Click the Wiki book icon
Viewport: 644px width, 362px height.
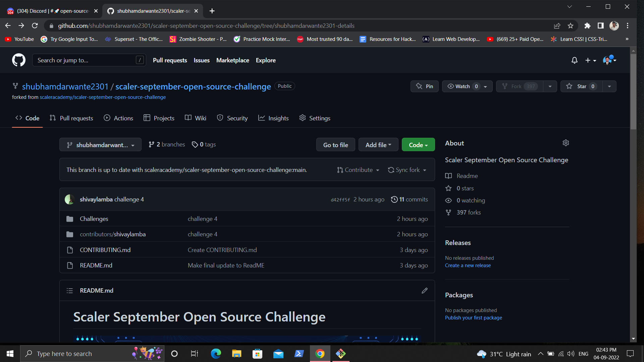pyautogui.click(x=188, y=118)
